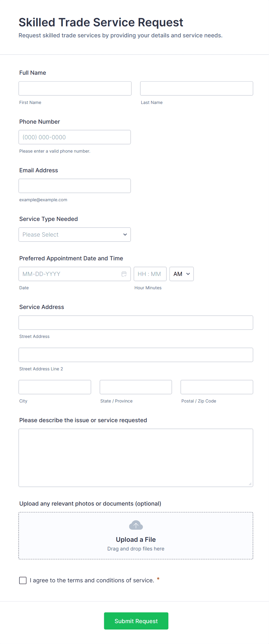This screenshot has width=269, height=644.
Task: Click the Street Address field
Action: coord(136,322)
